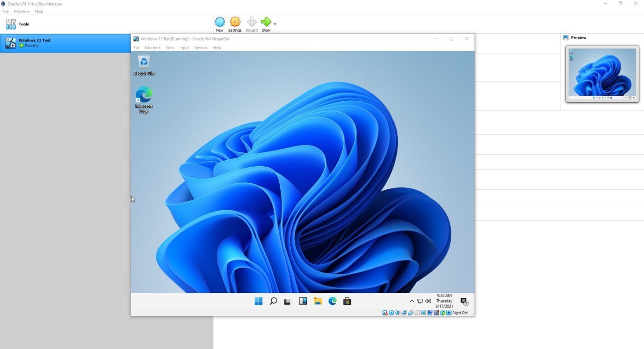Launch File Explorer from the guest taskbar
644x349 pixels.
click(317, 301)
